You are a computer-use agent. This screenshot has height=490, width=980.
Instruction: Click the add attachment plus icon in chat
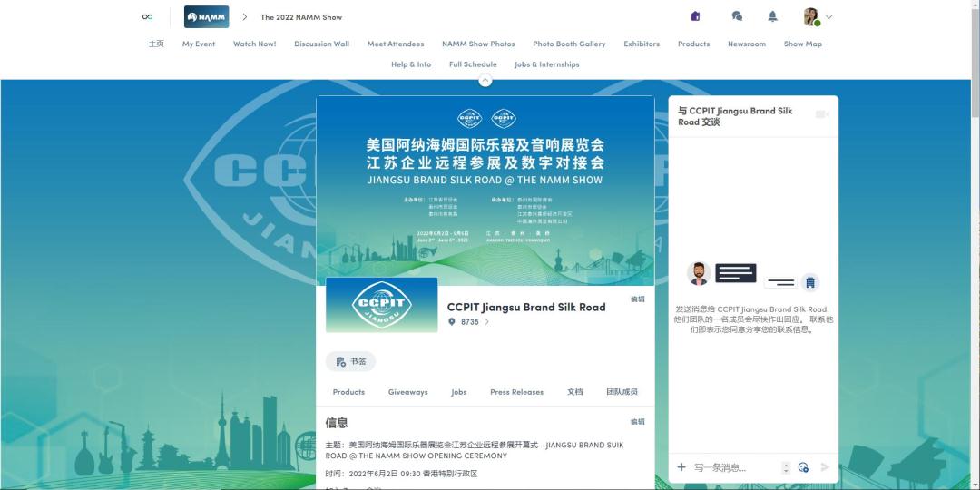tap(681, 467)
